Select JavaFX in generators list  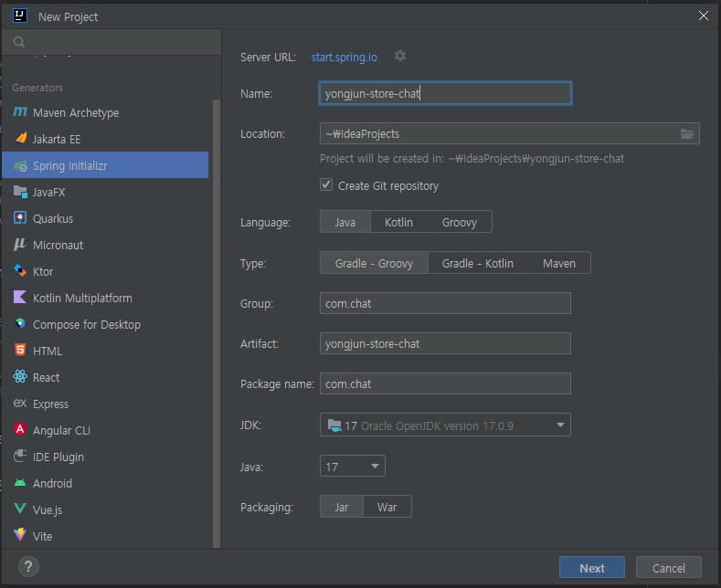click(105, 192)
